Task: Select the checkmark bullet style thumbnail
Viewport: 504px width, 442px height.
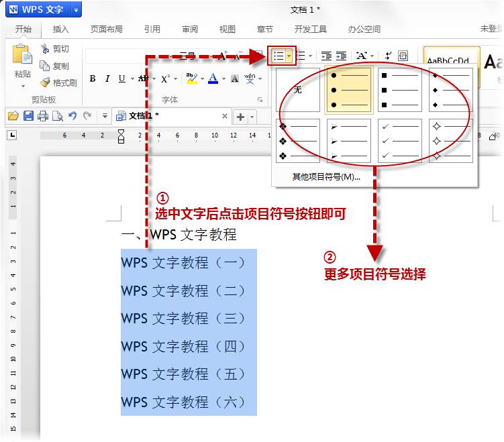Action: (x=400, y=141)
